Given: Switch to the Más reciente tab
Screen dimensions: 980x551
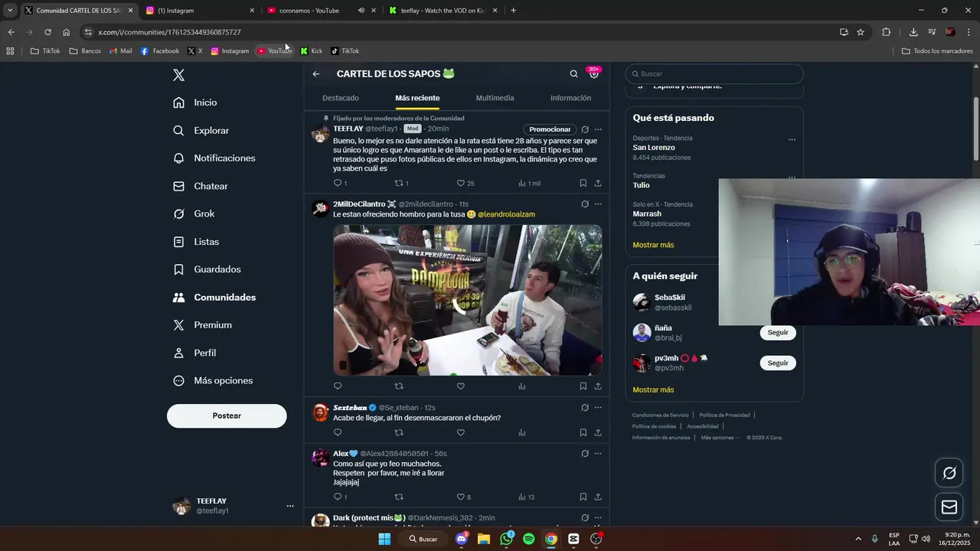Looking at the screenshot, I should click(417, 98).
